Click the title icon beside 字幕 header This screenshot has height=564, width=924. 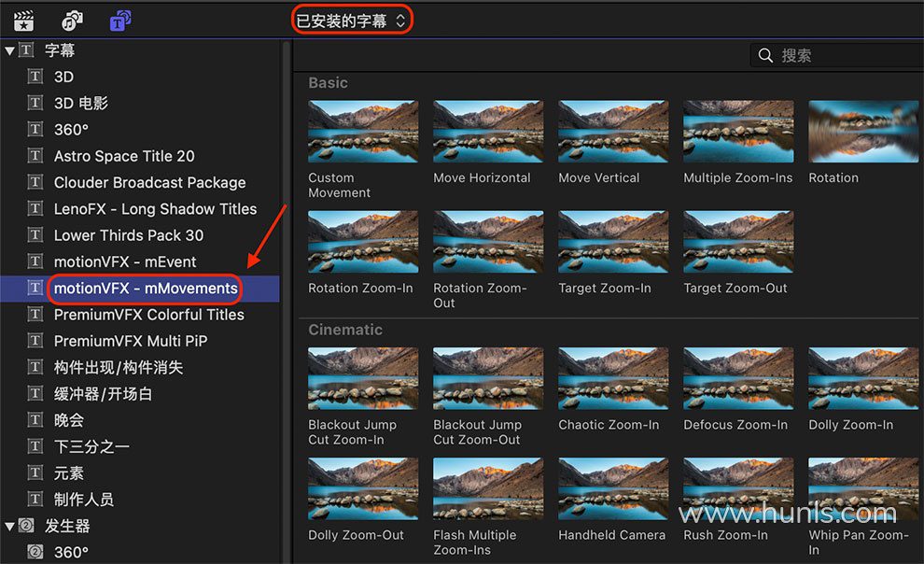tap(26, 50)
